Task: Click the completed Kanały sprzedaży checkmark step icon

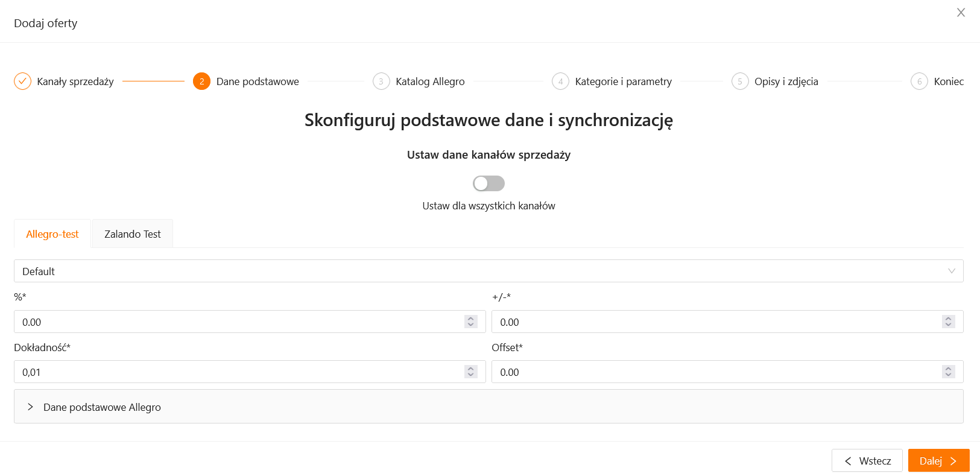Action: 22,81
